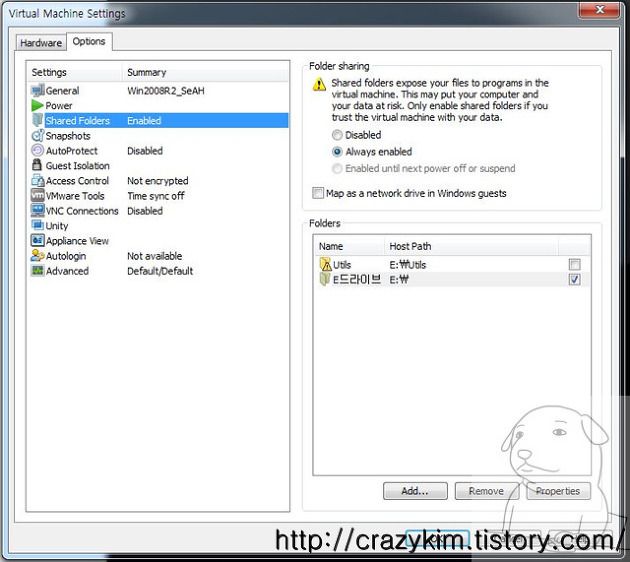Image resolution: width=630 pixels, height=562 pixels.
Task: Select the VMware Tools row label
Action: (x=75, y=196)
